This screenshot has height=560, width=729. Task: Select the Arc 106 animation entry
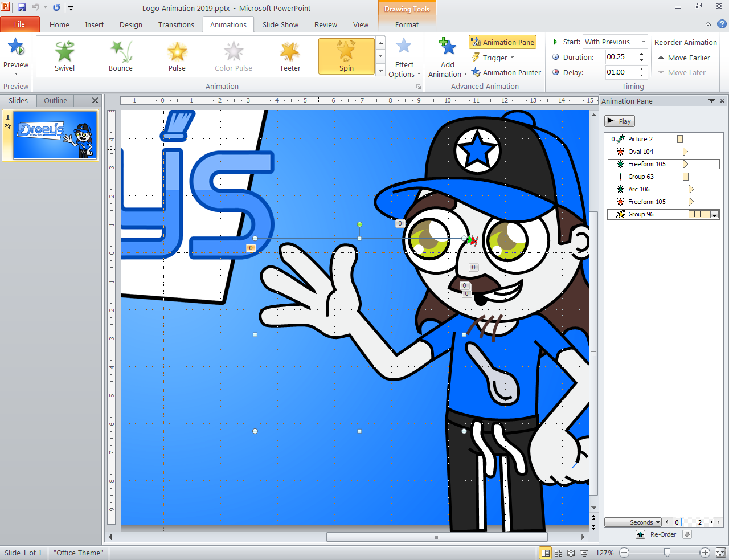[x=664, y=189]
